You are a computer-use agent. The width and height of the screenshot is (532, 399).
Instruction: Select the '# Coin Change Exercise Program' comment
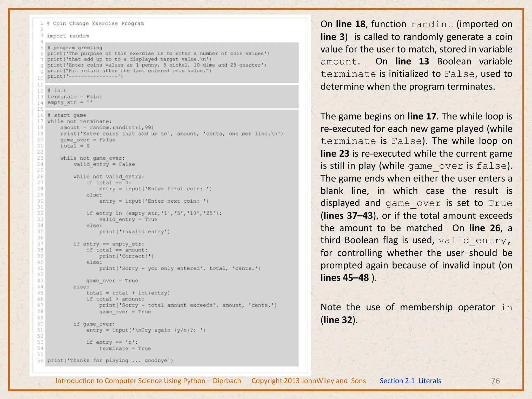pyautogui.click(x=95, y=24)
